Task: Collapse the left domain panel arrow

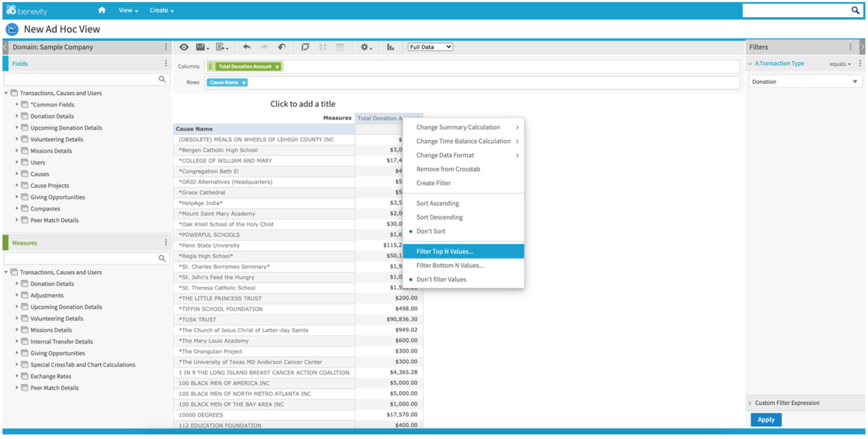Action: tap(5, 47)
